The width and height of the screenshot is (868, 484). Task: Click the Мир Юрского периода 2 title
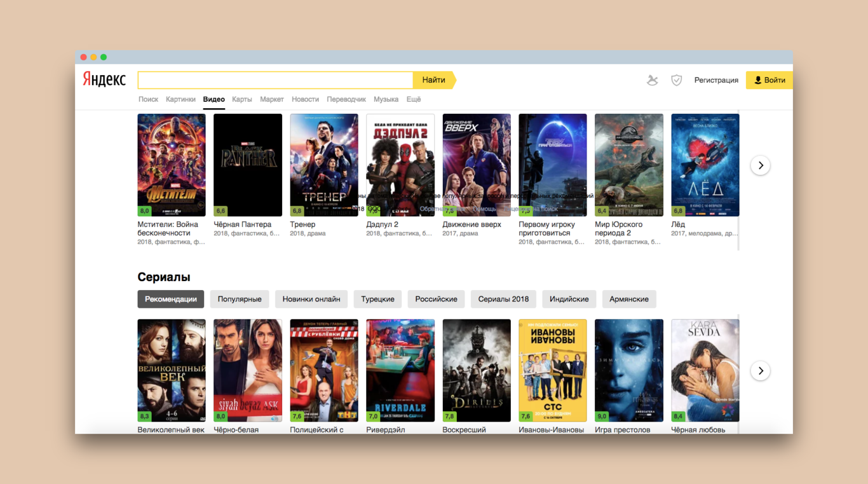(619, 229)
